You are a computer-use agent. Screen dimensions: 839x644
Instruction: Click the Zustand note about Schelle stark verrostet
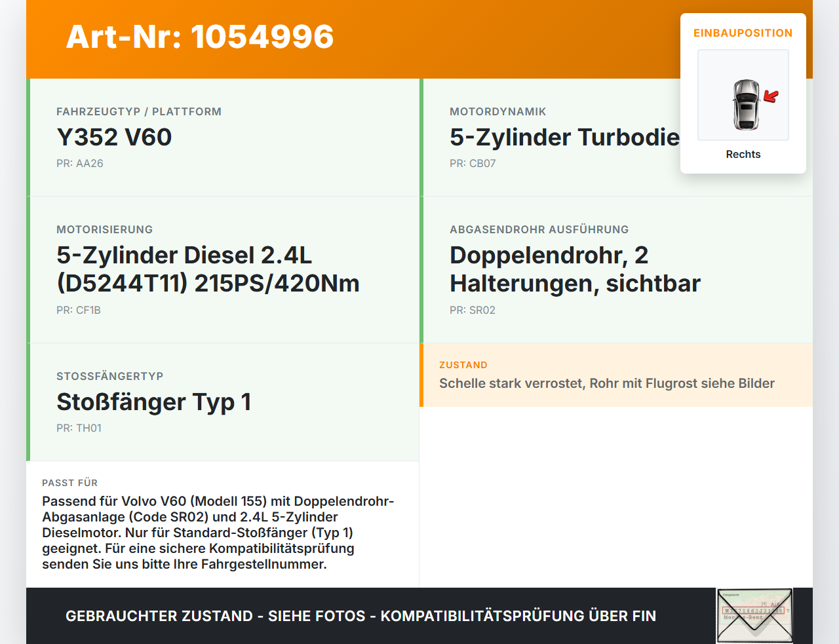point(607,383)
